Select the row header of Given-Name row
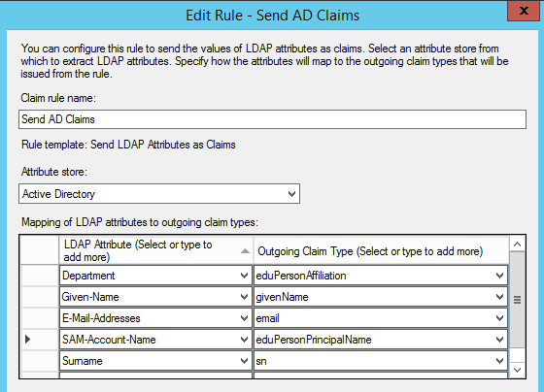Screen dimensions: 544x392 tap(40, 297)
